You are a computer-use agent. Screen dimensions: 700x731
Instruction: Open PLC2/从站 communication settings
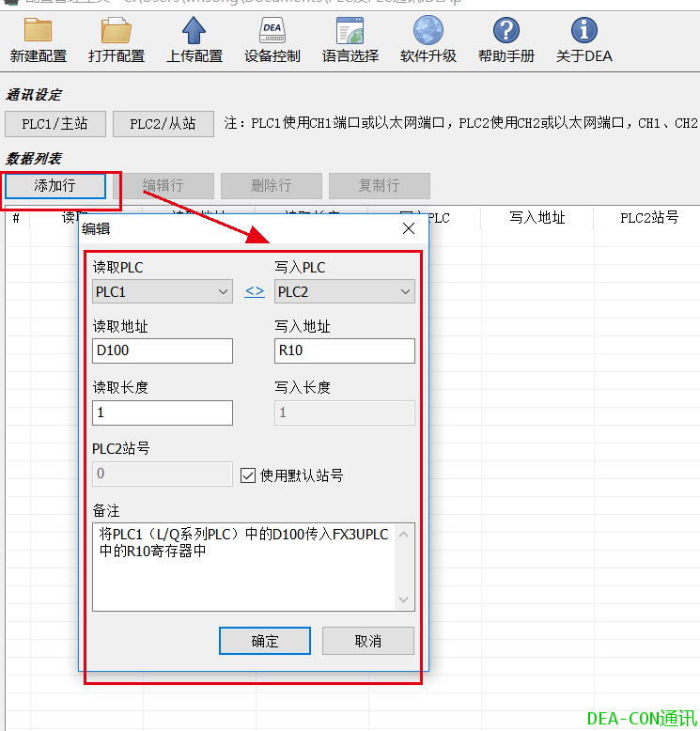coord(163,123)
